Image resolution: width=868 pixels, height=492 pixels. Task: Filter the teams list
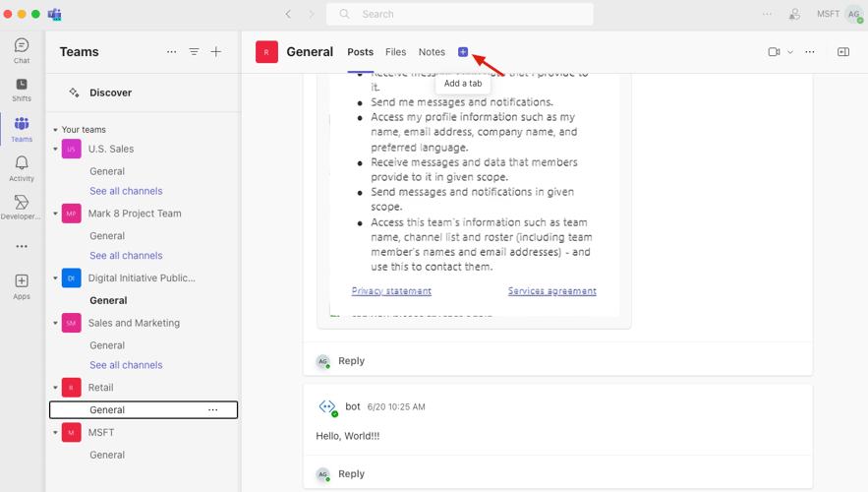[x=194, y=51]
